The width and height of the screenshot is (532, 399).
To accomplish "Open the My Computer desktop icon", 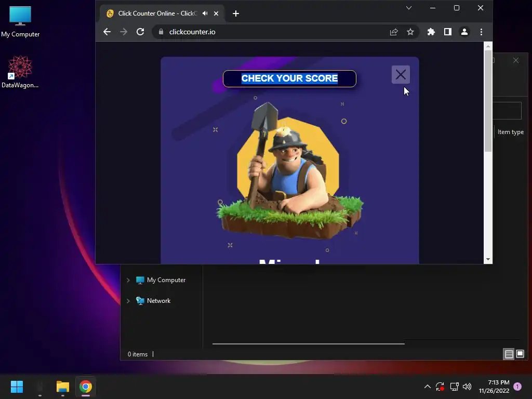I will click(x=20, y=22).
